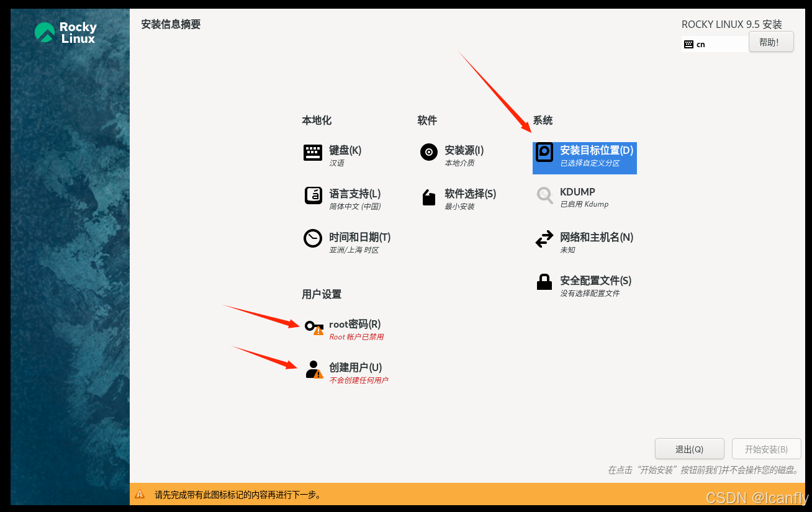The height and width of the screenshot is (512, 812).
Task: Click the 软件 section heading
Action: [427, 120]
